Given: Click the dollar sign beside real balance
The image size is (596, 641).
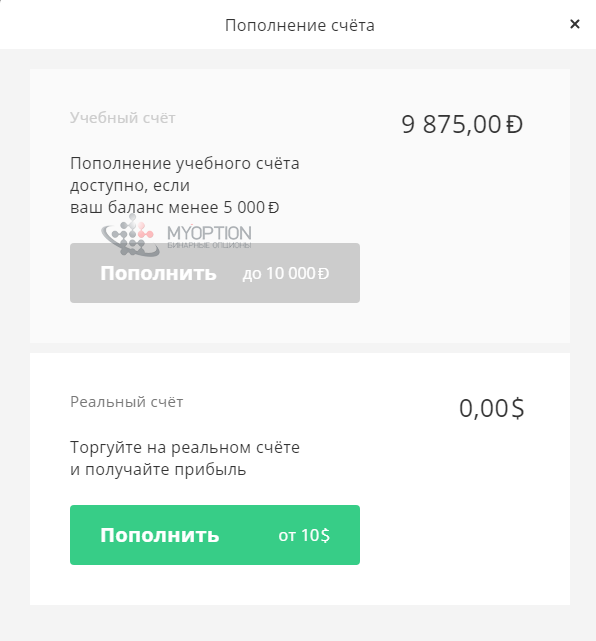Looking at the screenshot, I should (x=518, y=408).
